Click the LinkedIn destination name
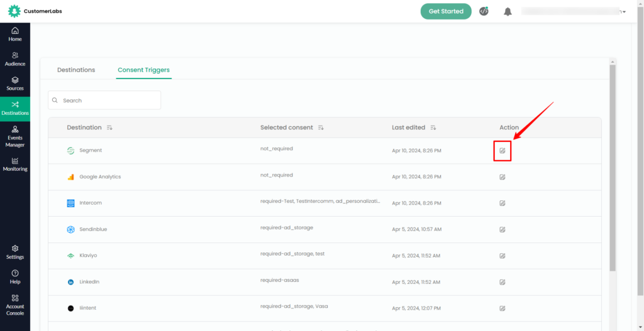 pos(89,282)
